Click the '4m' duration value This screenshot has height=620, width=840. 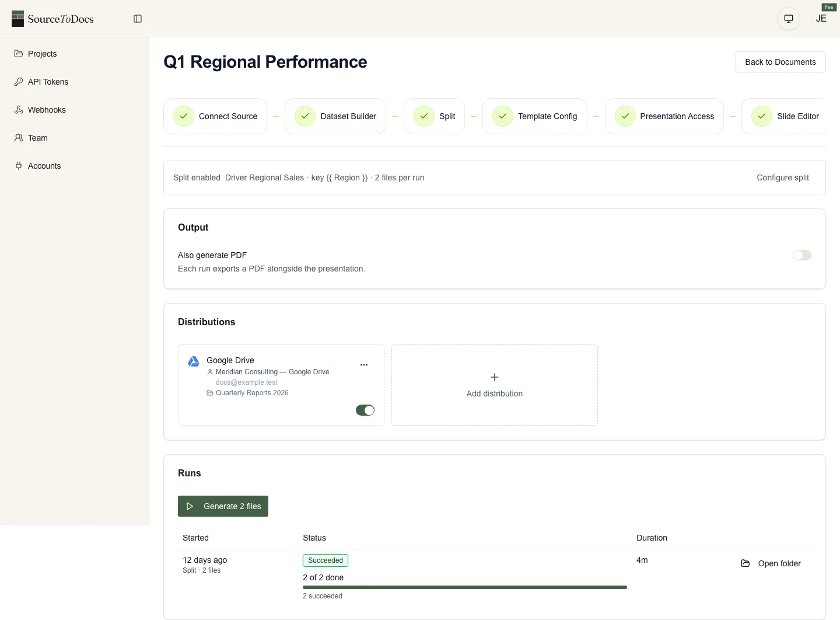point(642,560)
